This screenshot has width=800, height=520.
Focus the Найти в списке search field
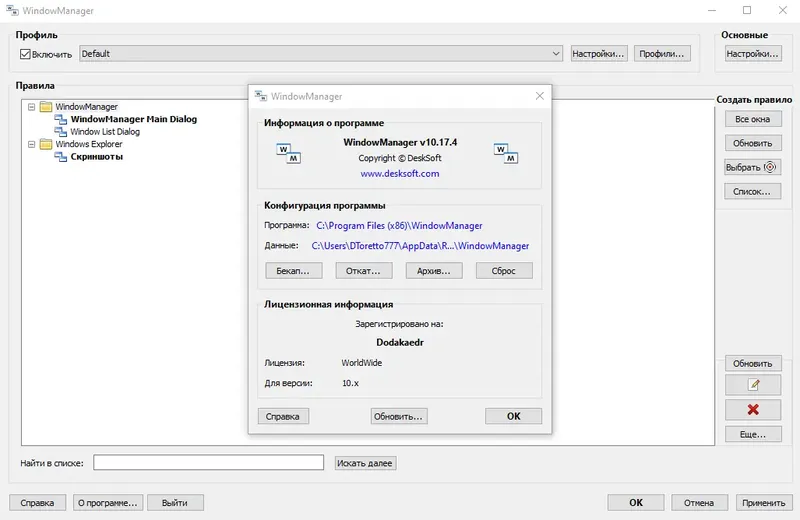209,463
